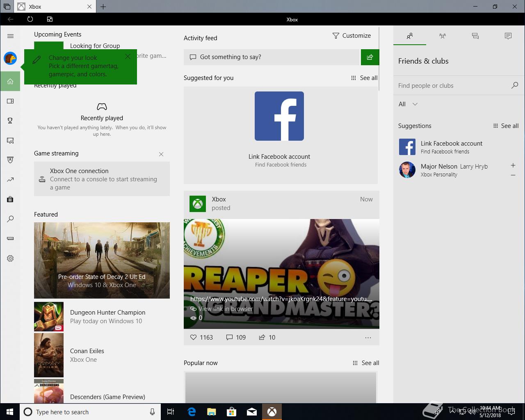Open My games sidebar icon

click(10, 101)
